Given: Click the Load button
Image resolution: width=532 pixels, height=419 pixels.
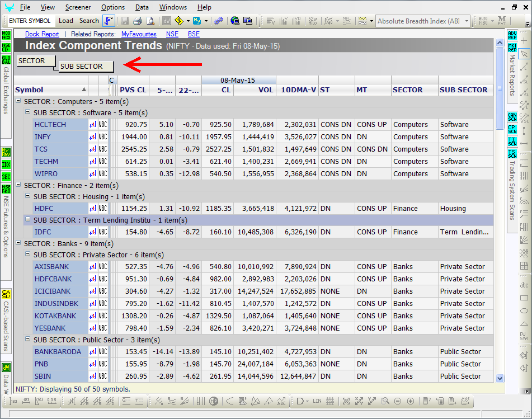Looking at the screenshot, I should pyautogui.click(x=66, y=21).
